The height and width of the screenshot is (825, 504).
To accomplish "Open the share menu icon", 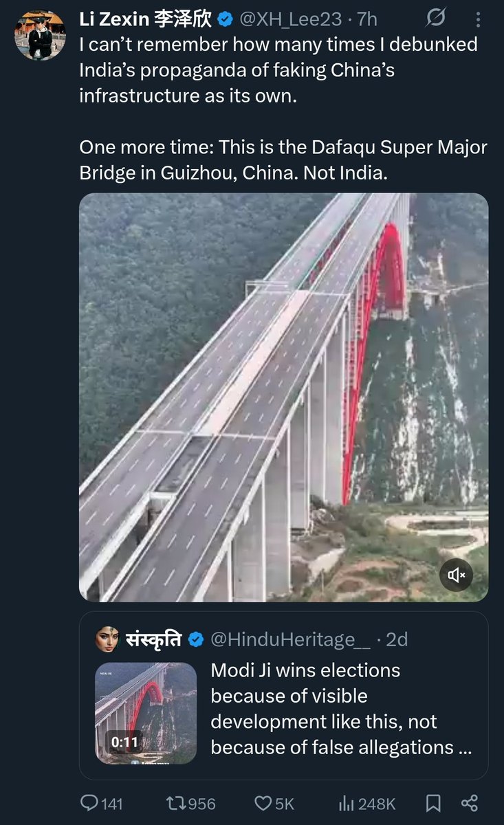I will 470,803.
